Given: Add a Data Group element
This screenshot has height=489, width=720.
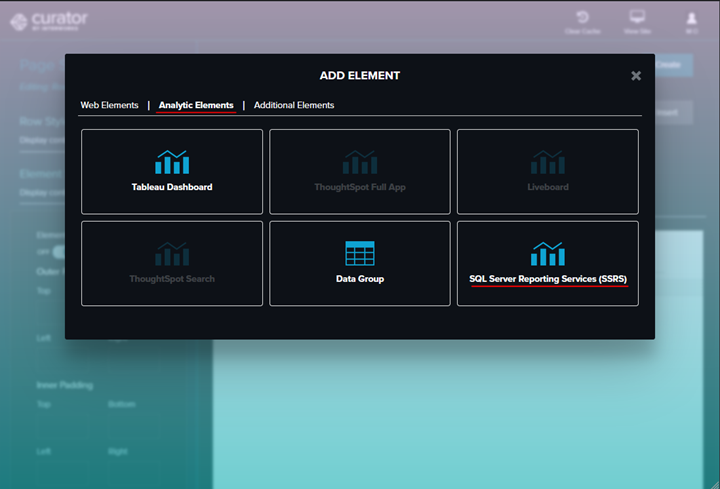Looking at the screenshot, I should point(360,263).
